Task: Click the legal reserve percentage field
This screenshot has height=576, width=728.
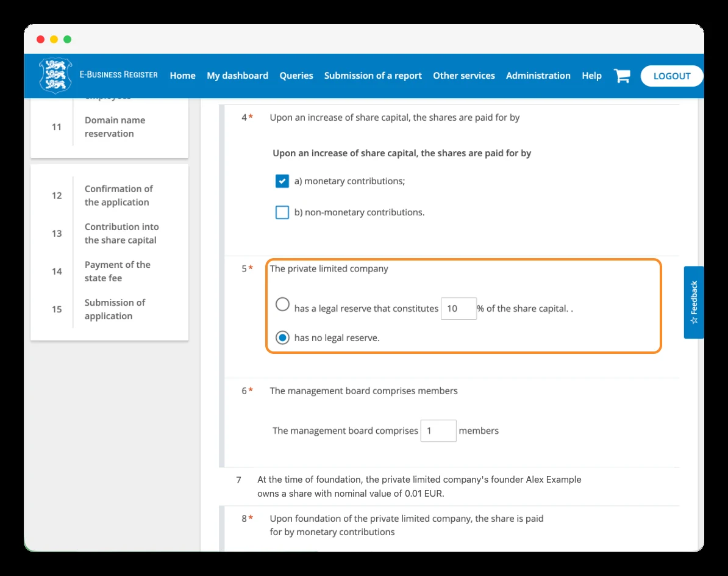Action: [x=459, y=308]
